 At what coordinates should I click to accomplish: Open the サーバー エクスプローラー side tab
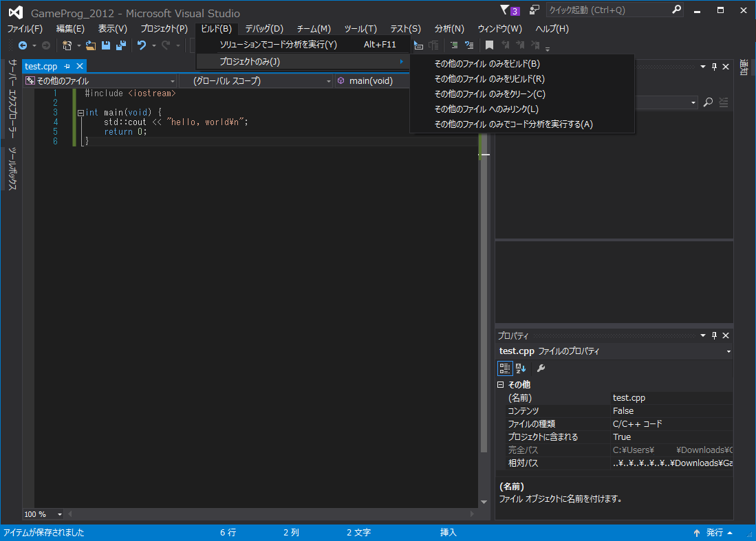tap(12, 98)
